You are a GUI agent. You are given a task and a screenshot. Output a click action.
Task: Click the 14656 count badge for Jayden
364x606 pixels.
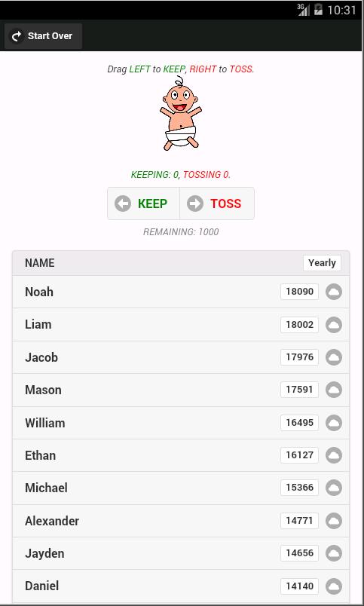tap(299, 553)
